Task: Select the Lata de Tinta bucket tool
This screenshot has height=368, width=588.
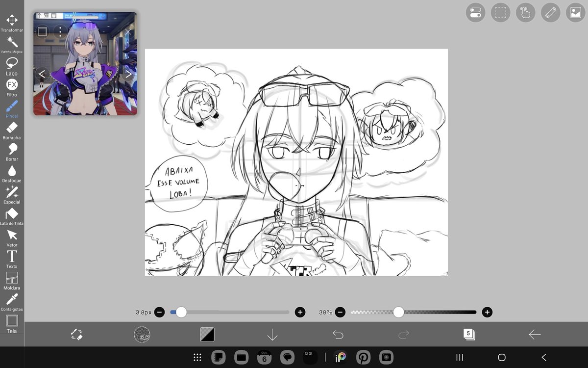Action: point(12,216)
